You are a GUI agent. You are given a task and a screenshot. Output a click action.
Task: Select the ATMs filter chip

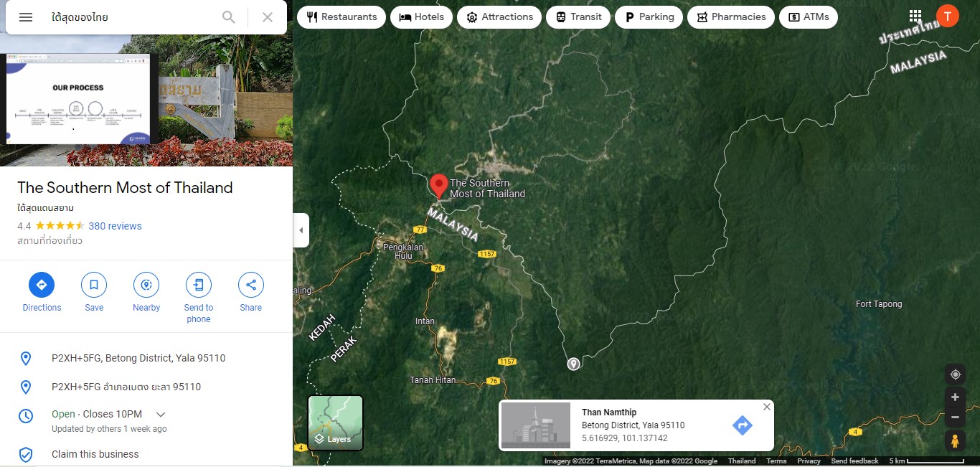[809, 16]
